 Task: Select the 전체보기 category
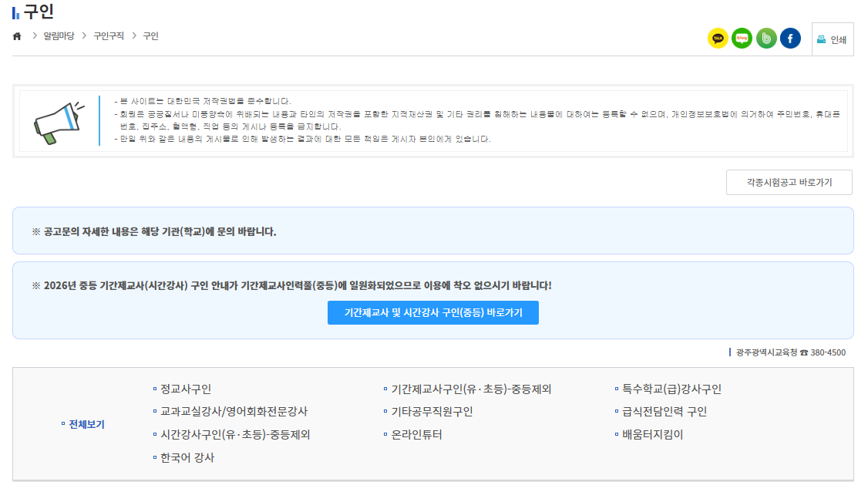tap(89, 423)
